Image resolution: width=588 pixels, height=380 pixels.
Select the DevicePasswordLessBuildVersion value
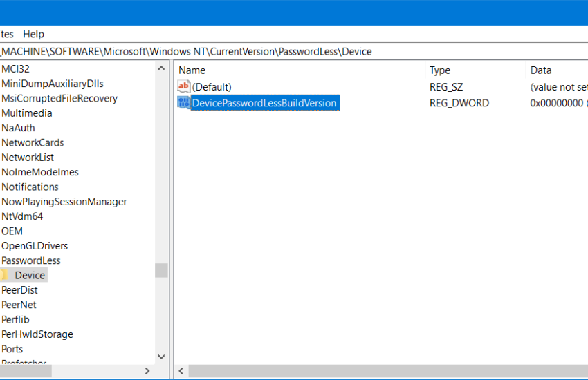click(264, 103)
